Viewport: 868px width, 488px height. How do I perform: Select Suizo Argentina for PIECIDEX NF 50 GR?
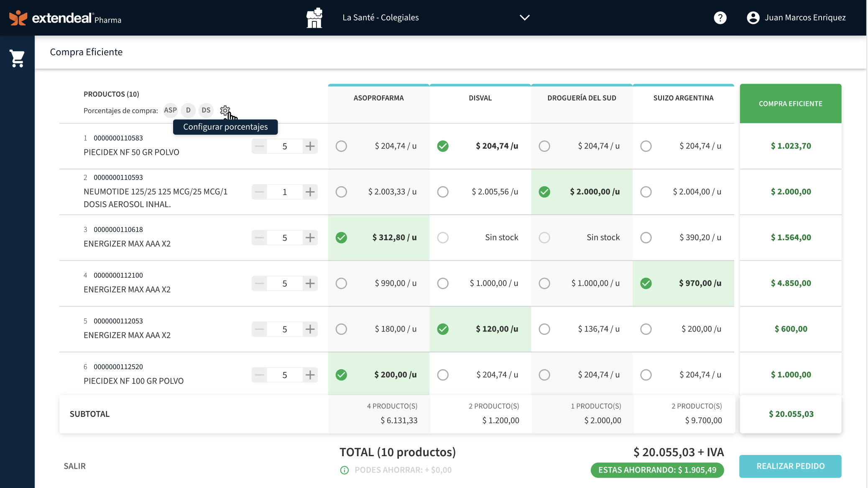tap(646, 146)
